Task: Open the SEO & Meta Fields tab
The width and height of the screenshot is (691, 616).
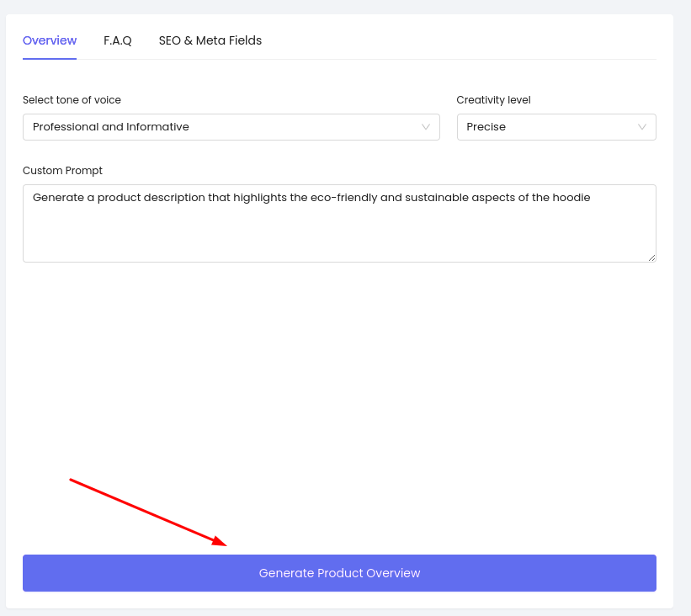Action: click(210, 40)
